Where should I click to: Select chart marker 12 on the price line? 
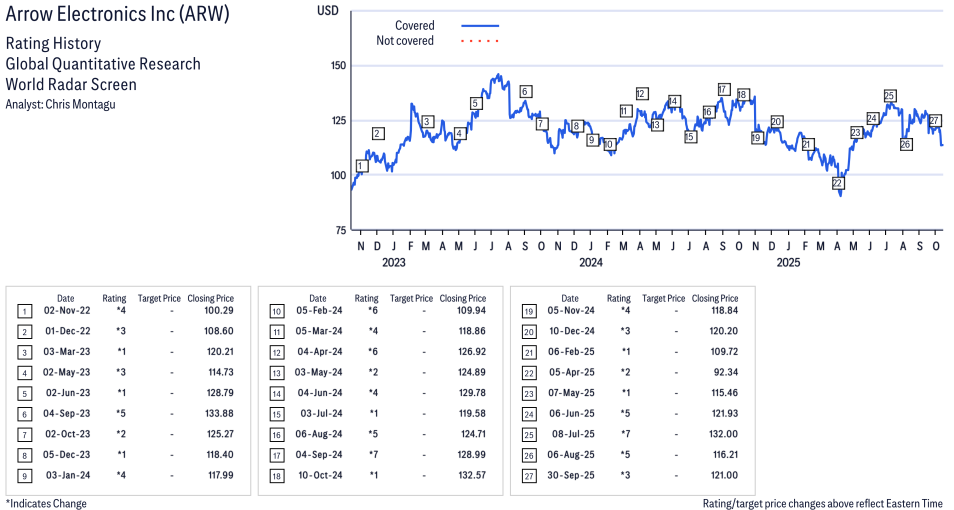click(x=641, y=94)
